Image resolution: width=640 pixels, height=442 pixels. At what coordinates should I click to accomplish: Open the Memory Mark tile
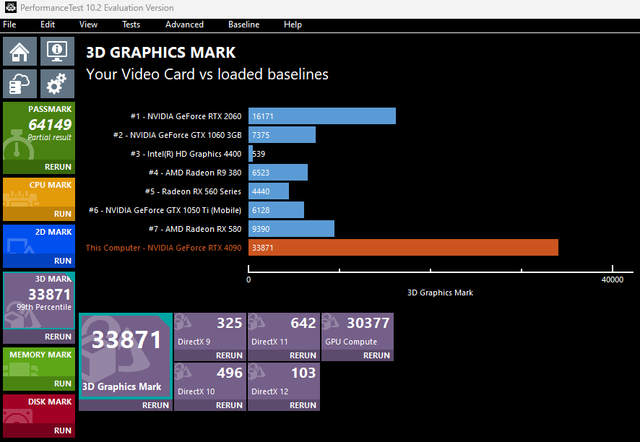(39, 362)
